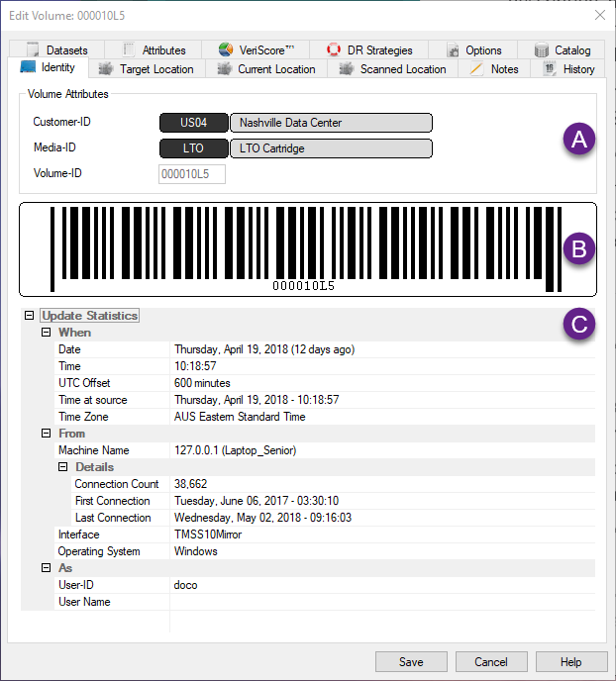This screenshot has width=616, height=681.
Task: Click the Connection Count value 38,662
Action: point(191,484)
